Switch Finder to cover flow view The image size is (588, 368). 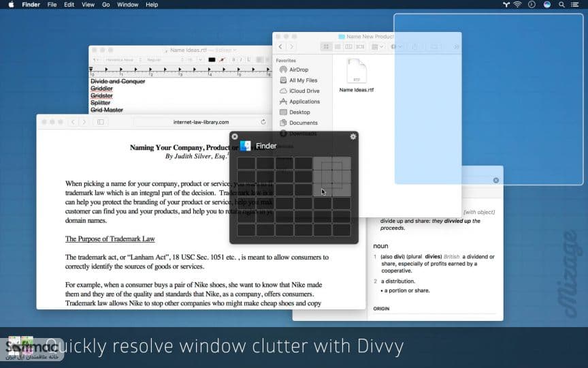[x=360, y=46]
